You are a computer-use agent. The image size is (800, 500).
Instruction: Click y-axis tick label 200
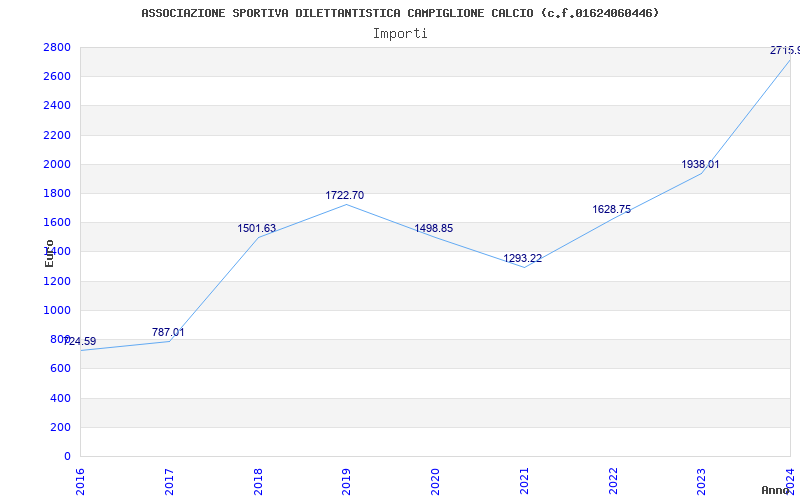pyautogui.click(x=61, y=427)
